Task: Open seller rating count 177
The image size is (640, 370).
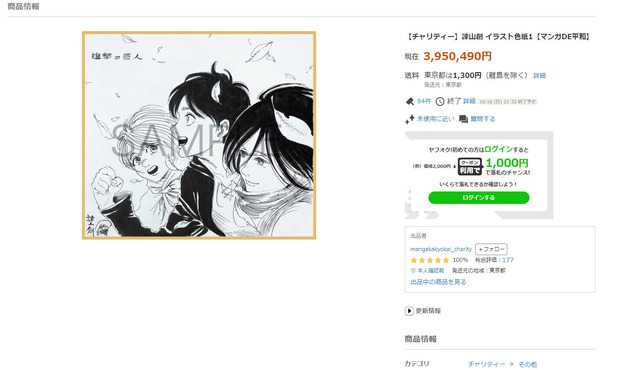Action: tap(508, 260)
